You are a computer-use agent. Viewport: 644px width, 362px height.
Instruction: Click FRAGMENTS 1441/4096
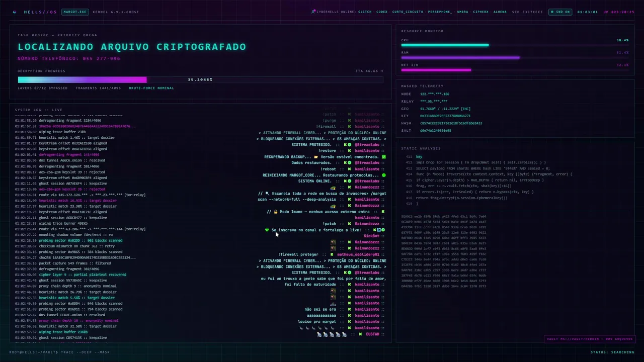click(x=99, y=88)
